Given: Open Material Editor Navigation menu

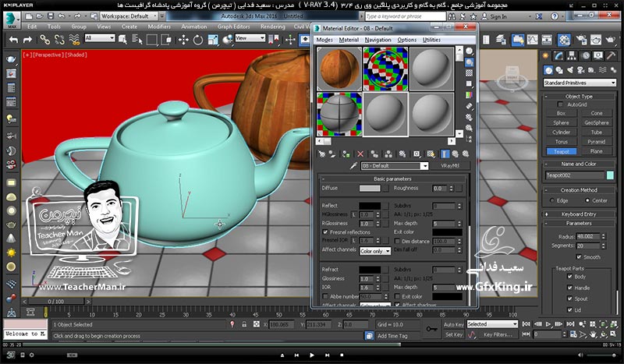Looking at the screenshot, I should click(378, 40).
